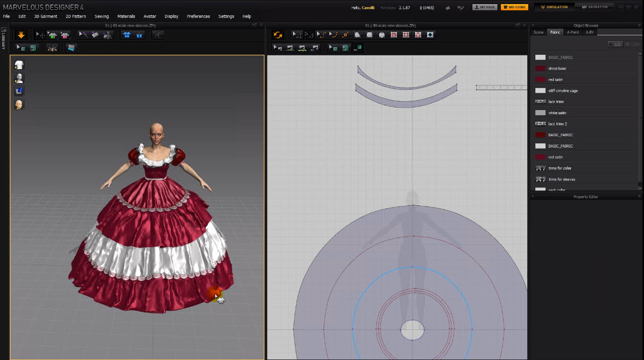Select the 3D Edit Texture tool
This screenshot has width=644, height=360.
[21, 48]
